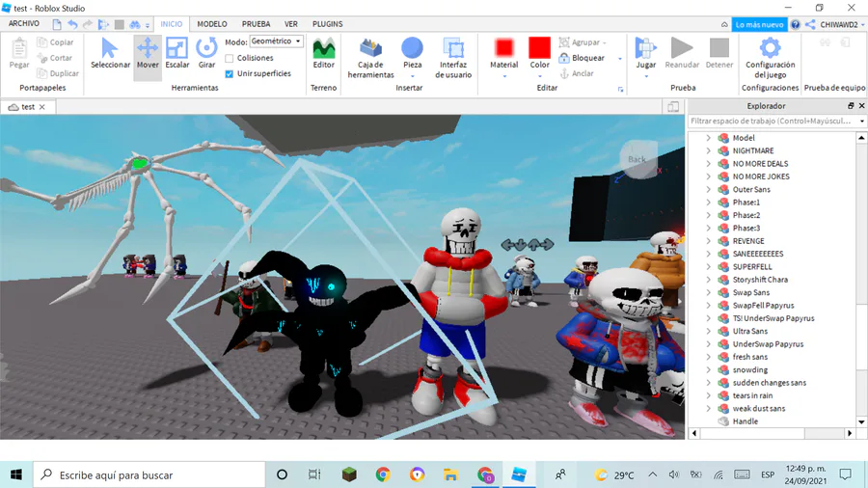Click Explorador scroll down arrow

tap(861, 421)
